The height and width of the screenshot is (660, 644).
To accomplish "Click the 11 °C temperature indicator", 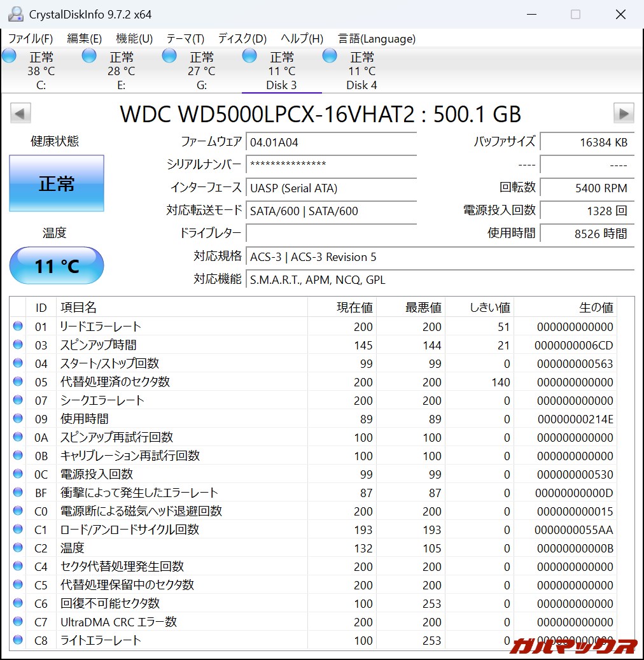I will coord(56,265).
